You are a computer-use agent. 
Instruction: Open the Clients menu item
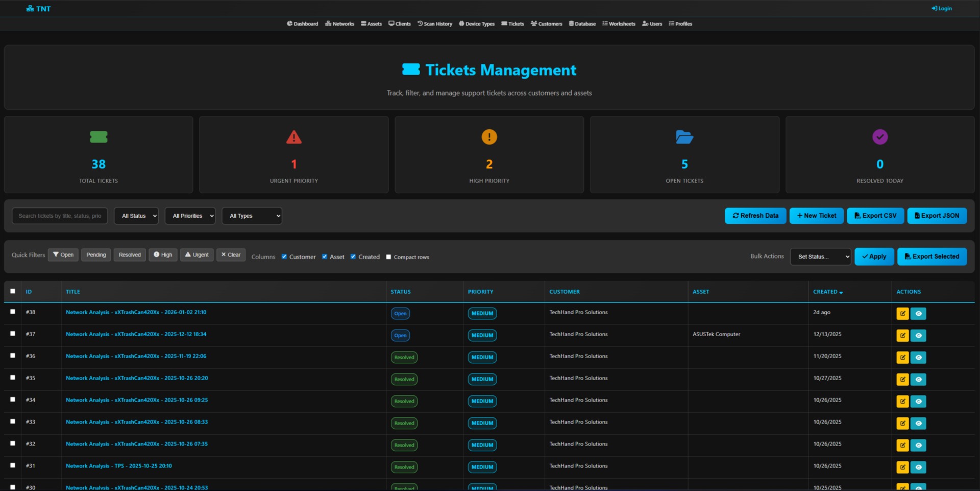399,24
